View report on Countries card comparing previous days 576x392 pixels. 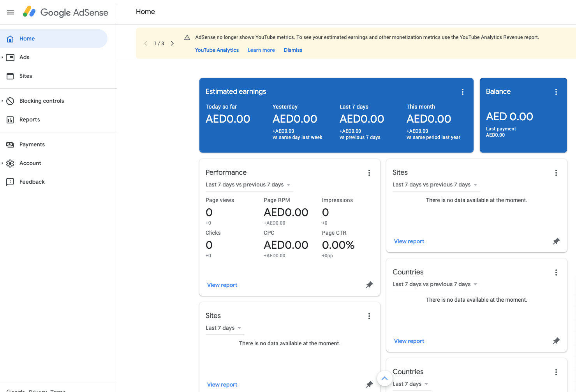pos(409,341)
